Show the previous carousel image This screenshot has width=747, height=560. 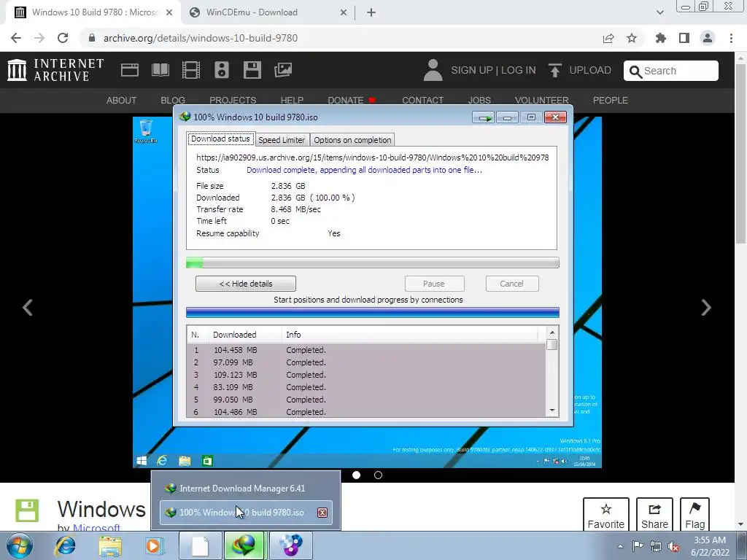pos(28,308)
